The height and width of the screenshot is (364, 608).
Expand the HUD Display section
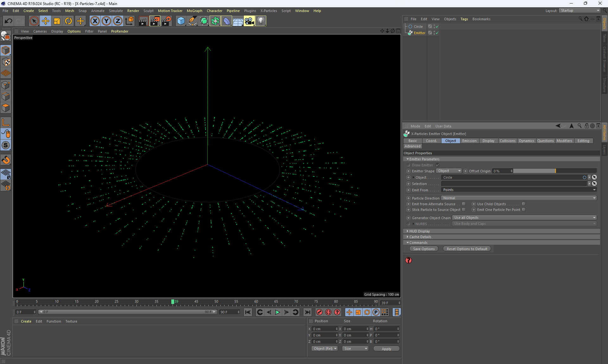click(419, 231)
